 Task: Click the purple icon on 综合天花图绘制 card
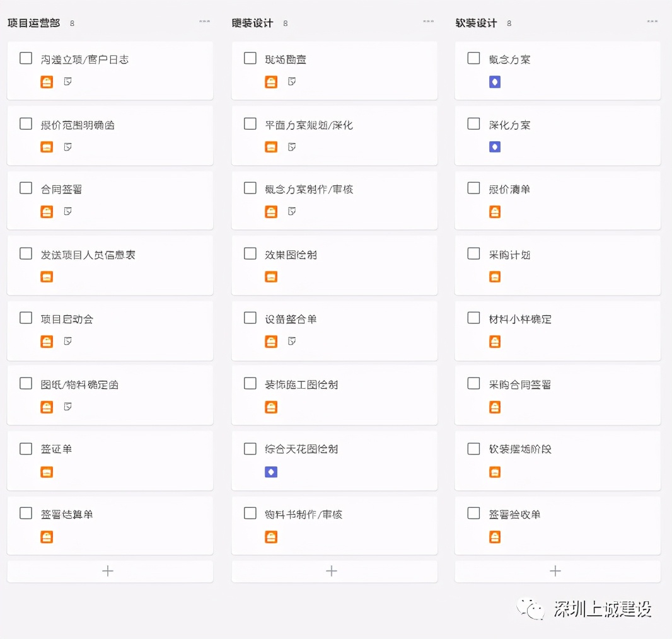(x=271, y=472)
